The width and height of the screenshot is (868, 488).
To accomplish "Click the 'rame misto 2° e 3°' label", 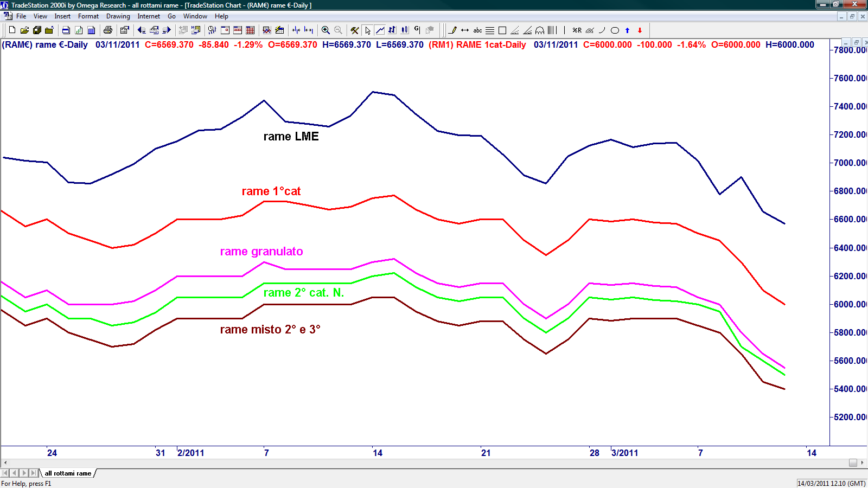I will pyautogui.click(x=270, y=330).
